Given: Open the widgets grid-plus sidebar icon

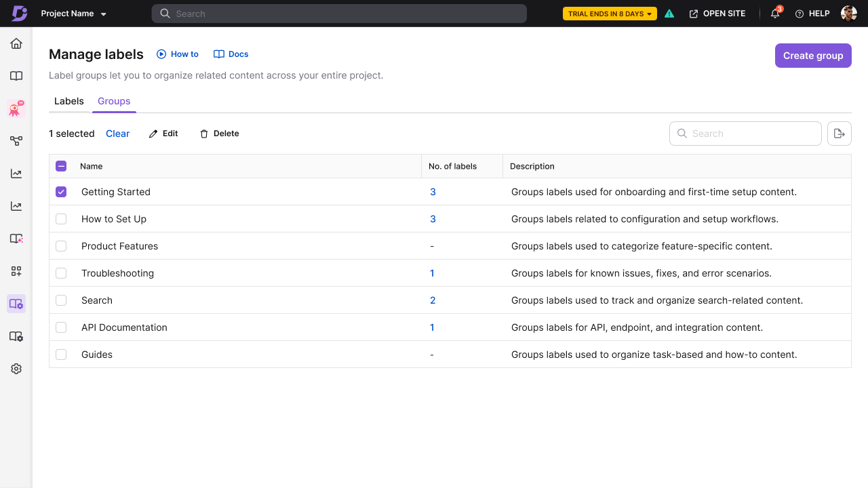Looking at the screenshot, I should click(16, 271).
